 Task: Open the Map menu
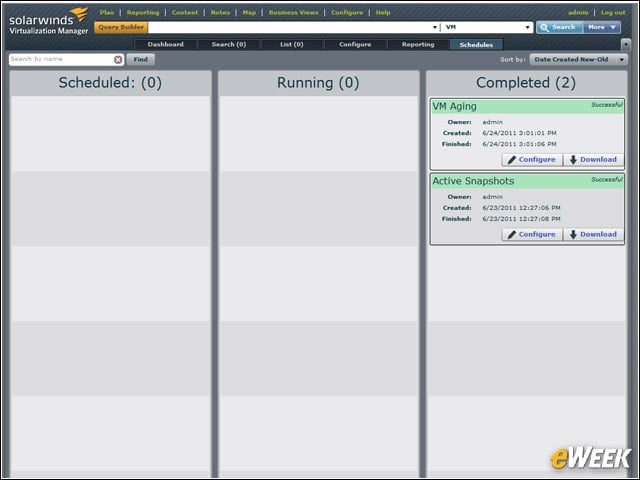point(249,13)
